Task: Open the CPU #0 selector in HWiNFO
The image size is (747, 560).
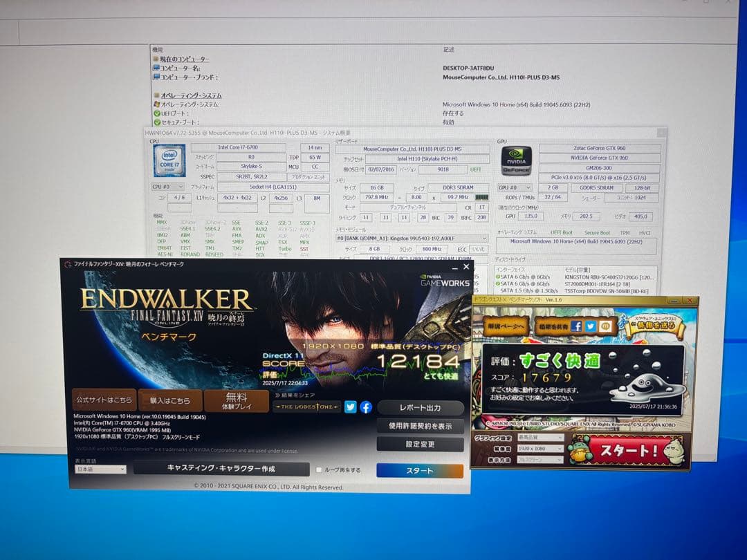Action: 171,187
